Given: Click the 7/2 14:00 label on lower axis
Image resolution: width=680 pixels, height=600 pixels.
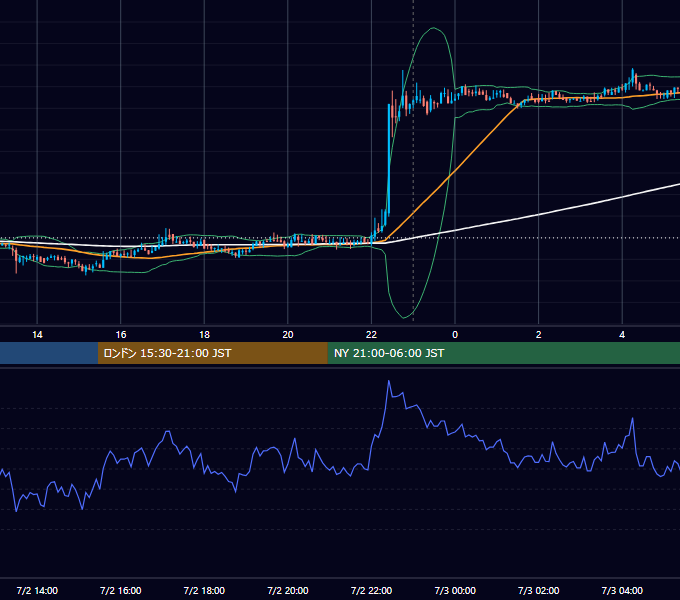Looking at the screenshot, I should (x=37, y=590).
